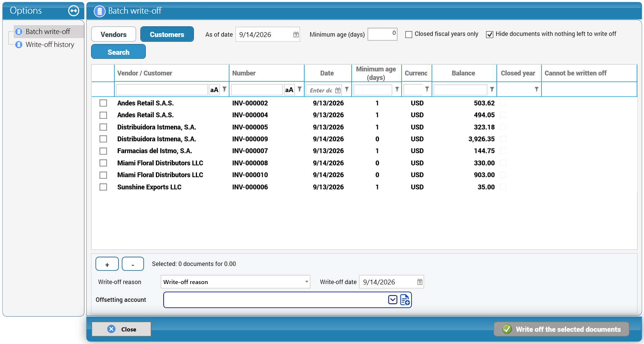Check the Sunshine Exports LLC row checkbox
This screenshot has height=344, width=644.
103,187
